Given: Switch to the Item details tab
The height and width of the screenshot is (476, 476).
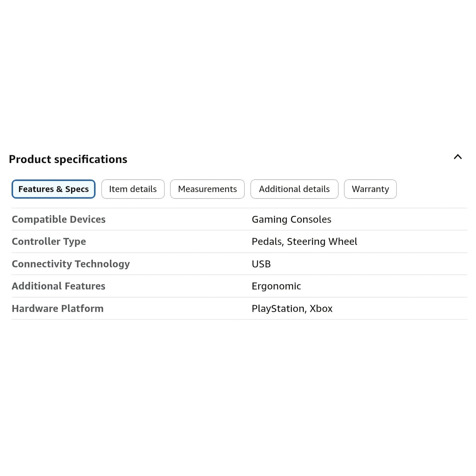Looking at the screenshot, I should (133, 189).
